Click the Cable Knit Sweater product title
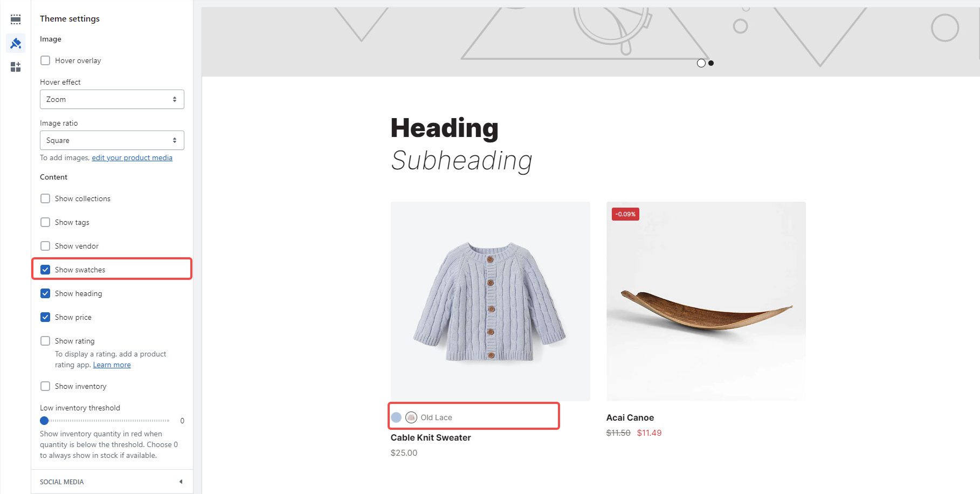Image resolution: width=980 pixels, height=494 pixels. click(x=431, y=437)
